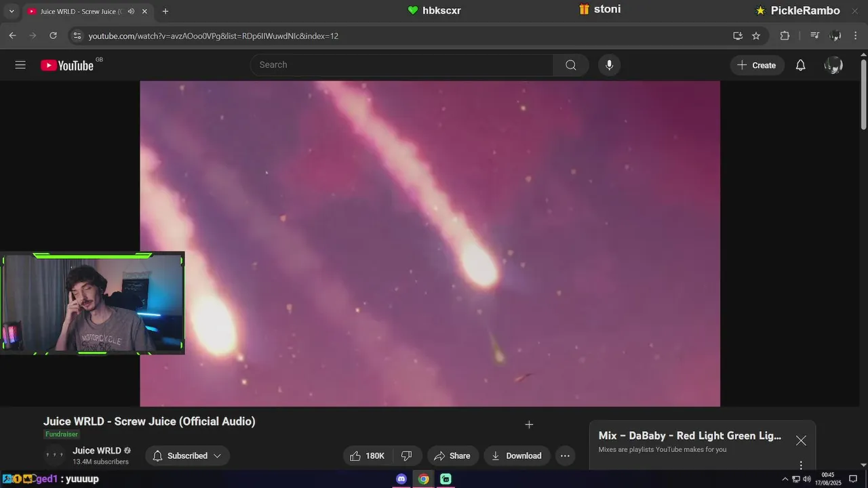Image resolution: width=868 pixels, height=488 pixels.
Task: Open the Windows notification center
Action: 853,479
